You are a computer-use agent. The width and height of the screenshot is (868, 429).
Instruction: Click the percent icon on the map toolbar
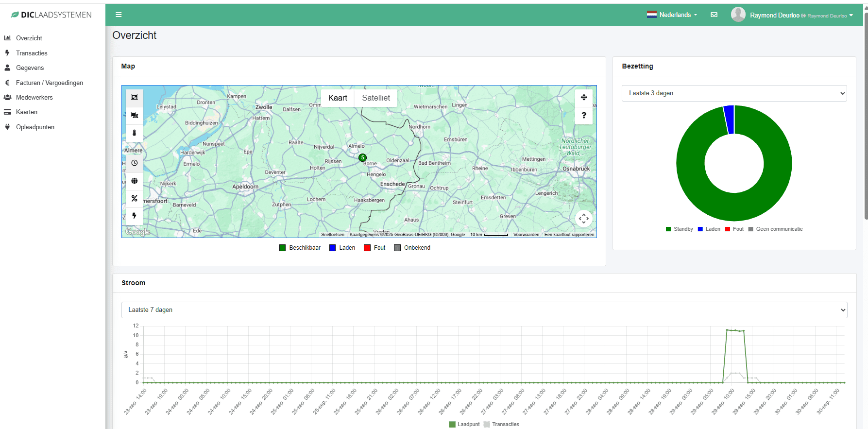pos(135,198)
